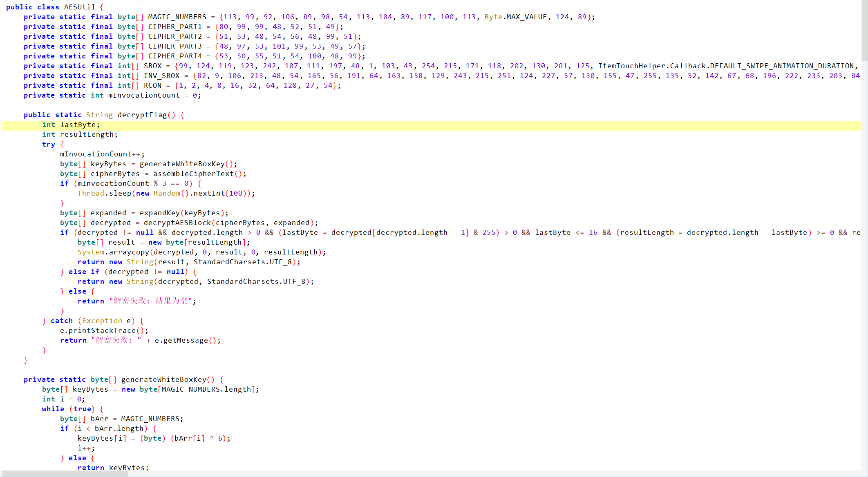This screenshot has width=868, height=477.
Task: Click the decryptFlag method name
Action: [142, 115]
